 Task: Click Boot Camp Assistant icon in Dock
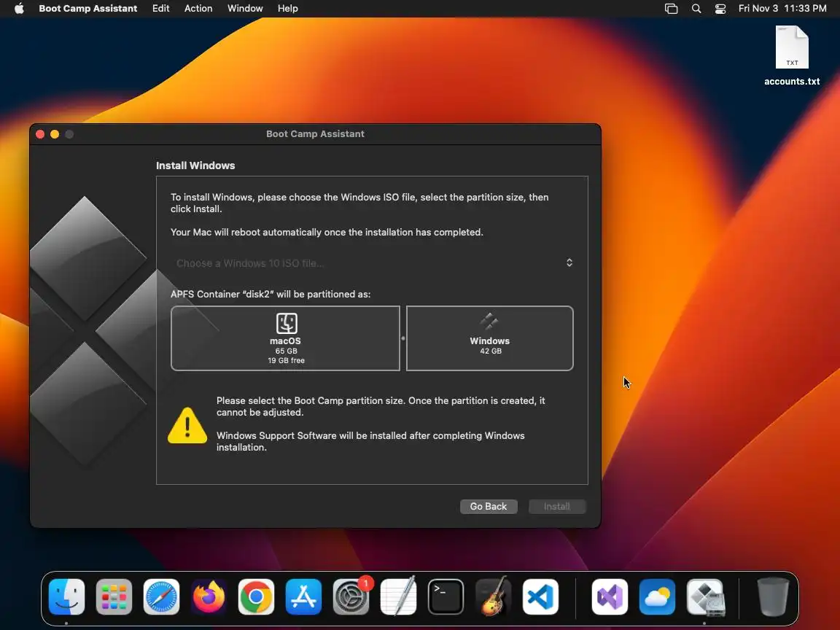[x=705, y=596]
